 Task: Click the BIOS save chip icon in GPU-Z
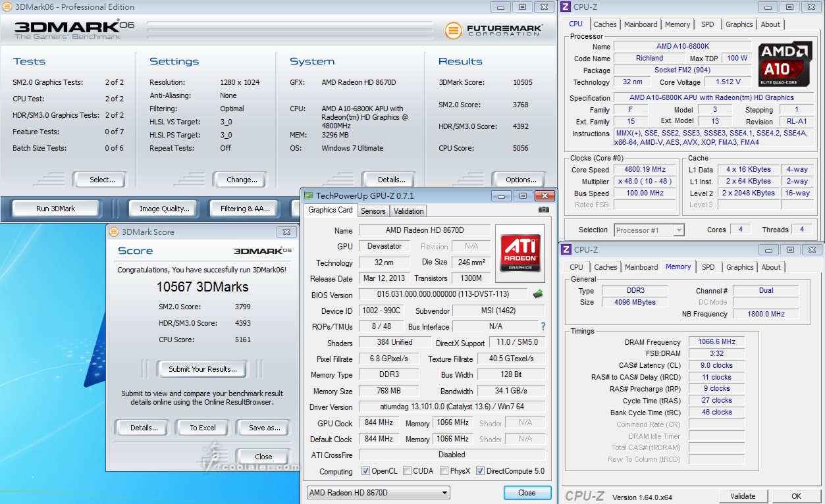click(538, 294)
